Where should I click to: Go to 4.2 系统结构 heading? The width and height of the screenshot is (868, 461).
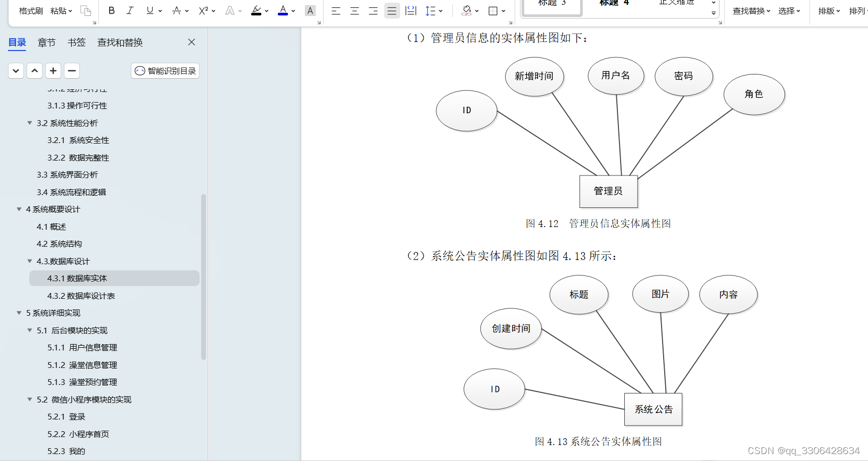(x=59, y=244)
